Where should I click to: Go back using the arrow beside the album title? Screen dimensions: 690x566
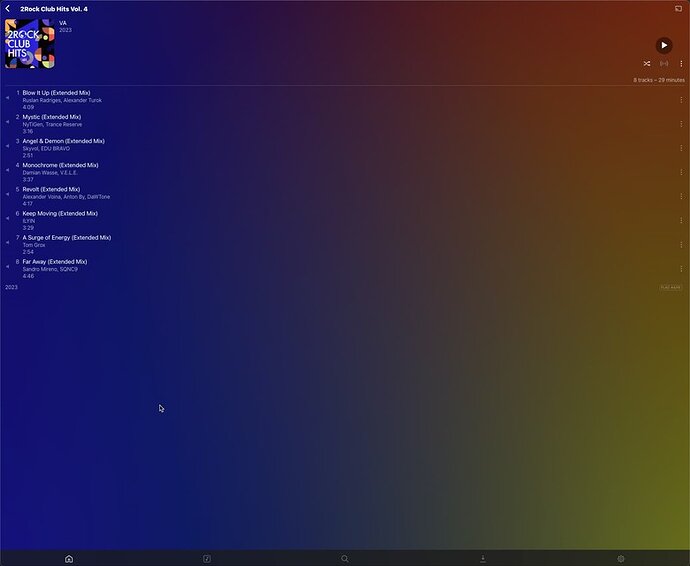pyautogui.click(x=7, y=8)
